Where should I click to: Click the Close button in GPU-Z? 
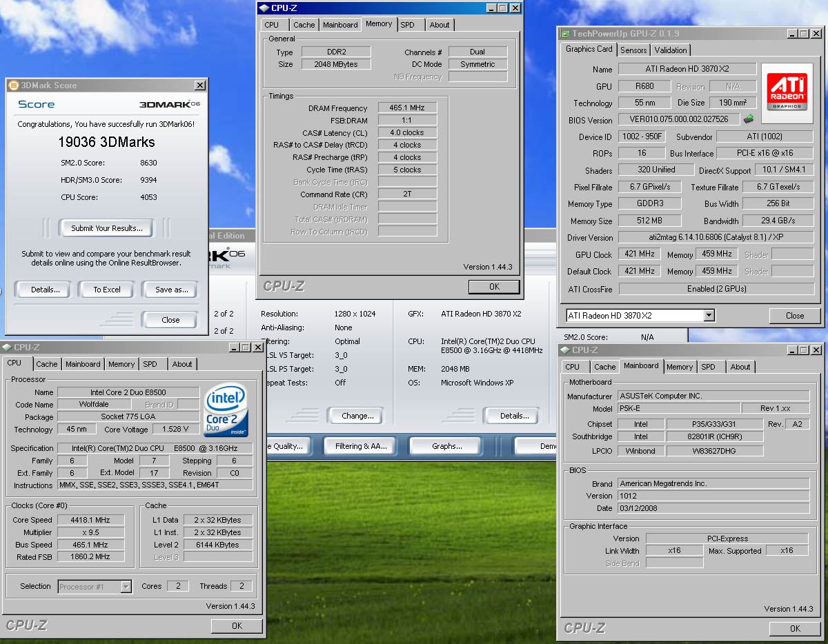coord(795,316)
